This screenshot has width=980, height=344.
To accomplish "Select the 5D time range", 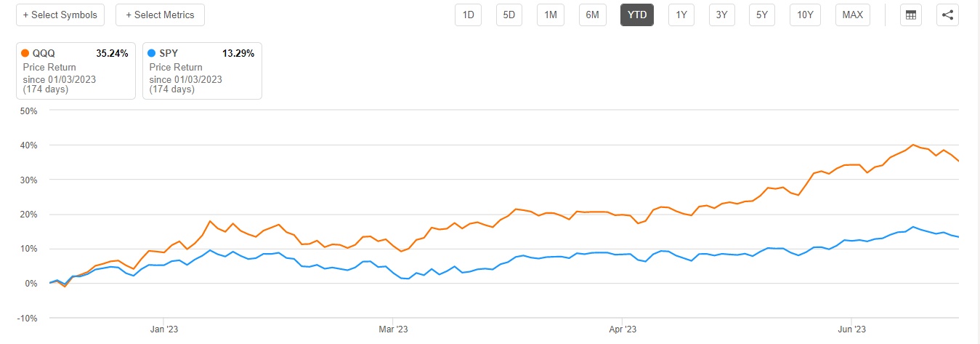I will (510, 15).
